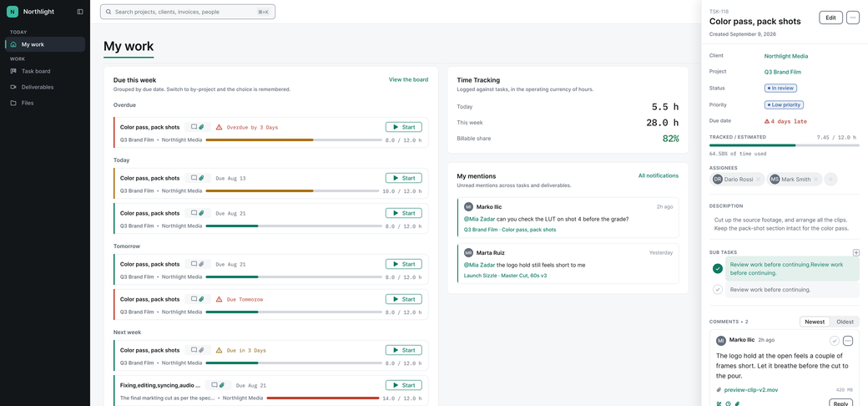This screenshot has height=406, width=868.
Task: Open the more options menu beside Edit
Action: (x=852, y=18)
